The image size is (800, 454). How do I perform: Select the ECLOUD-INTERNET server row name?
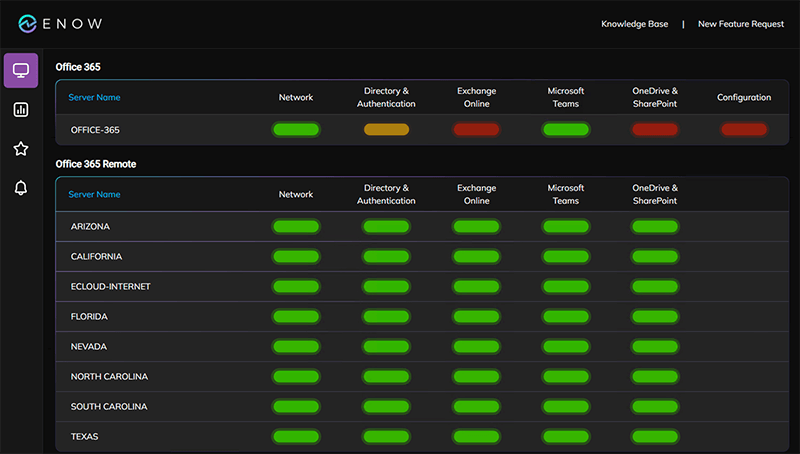click(111, 287)
